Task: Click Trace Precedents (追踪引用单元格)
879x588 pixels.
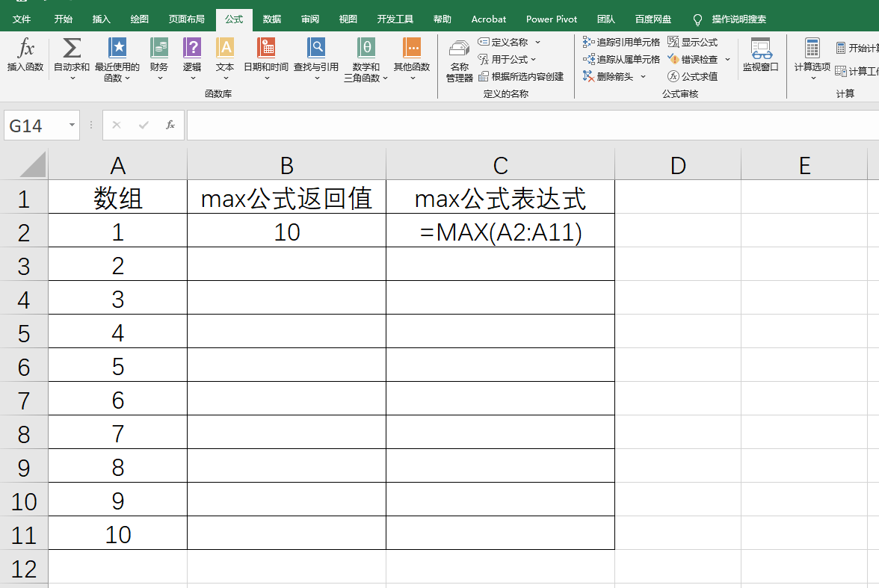Action: point(621,42)
